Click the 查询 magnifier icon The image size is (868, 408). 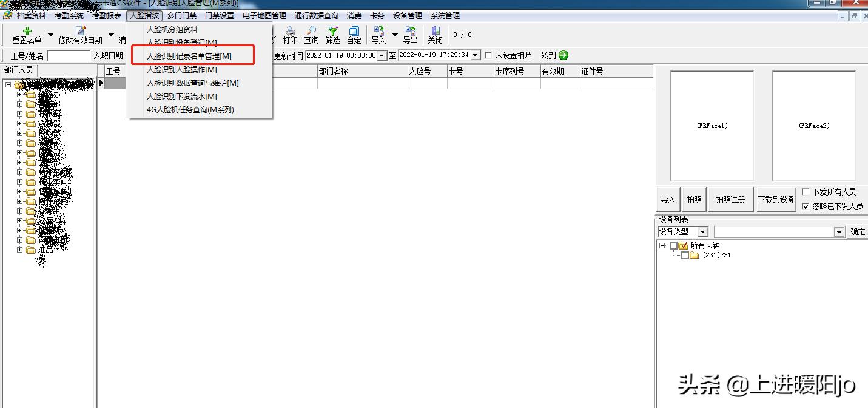tap(311, 31)
